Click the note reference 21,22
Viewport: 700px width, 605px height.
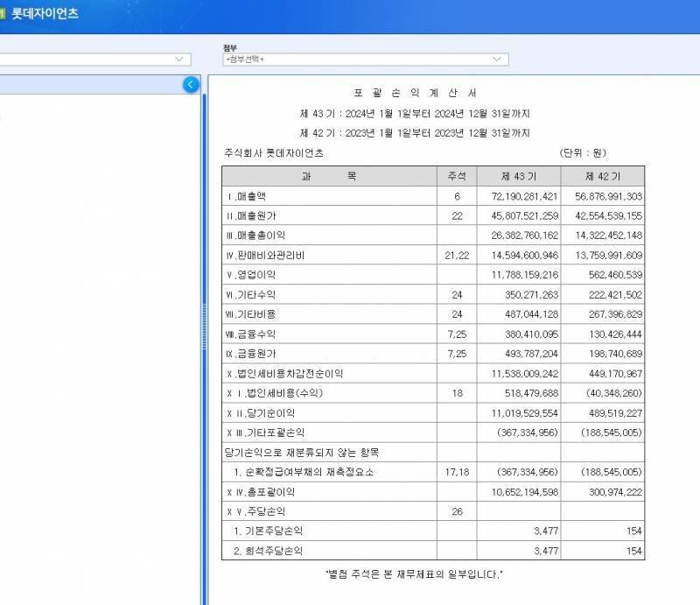[x=457, y=255]
